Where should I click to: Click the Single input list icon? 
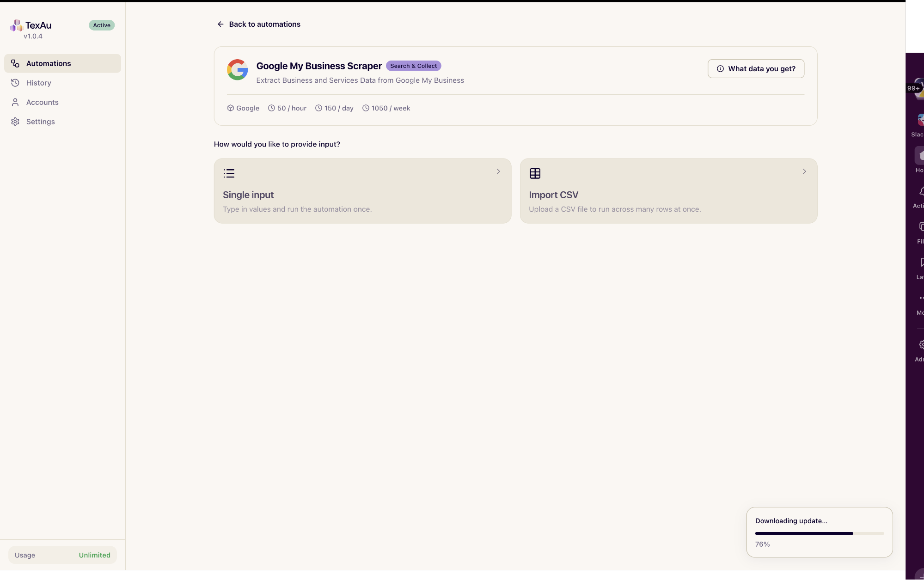coord(229,173)
